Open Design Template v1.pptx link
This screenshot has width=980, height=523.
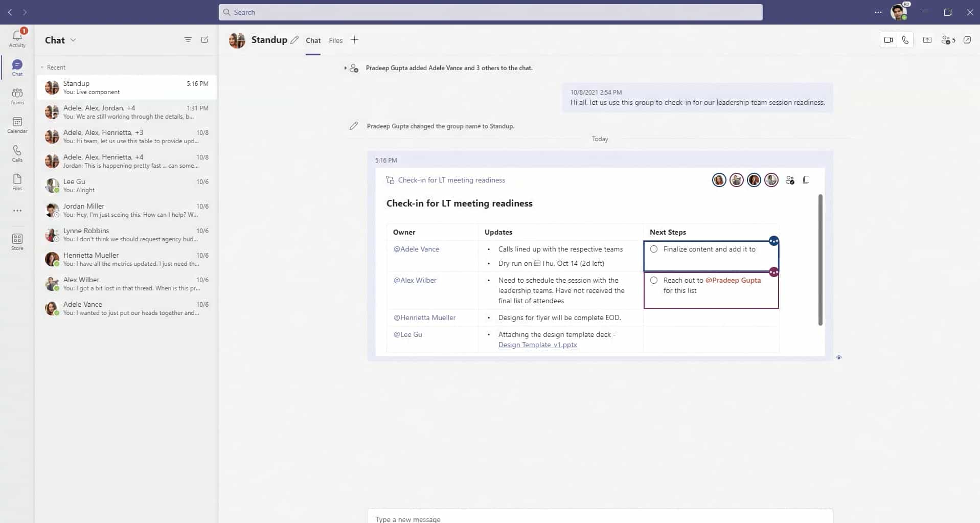[537, 345]
